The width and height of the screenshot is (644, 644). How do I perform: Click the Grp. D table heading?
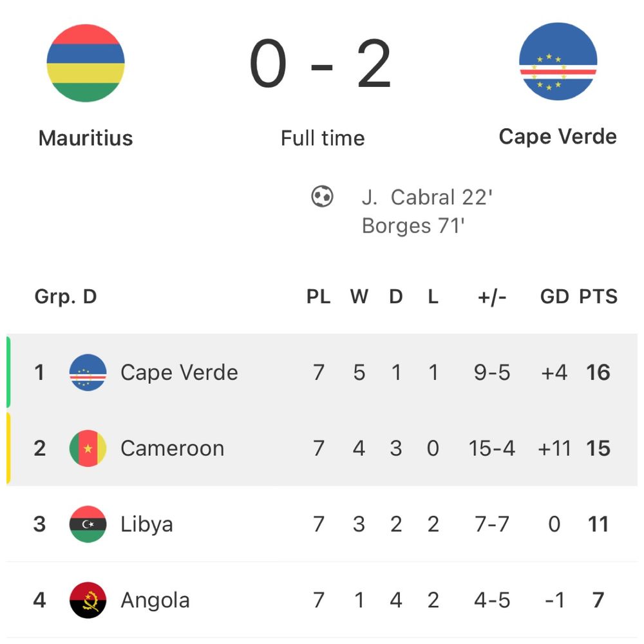[66, 296]
